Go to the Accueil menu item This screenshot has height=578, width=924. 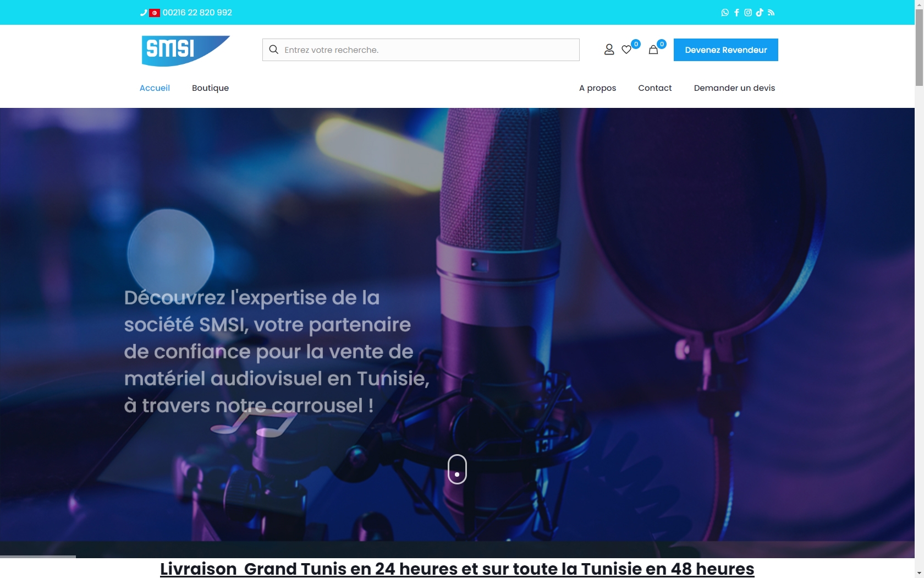pos(155,88)
